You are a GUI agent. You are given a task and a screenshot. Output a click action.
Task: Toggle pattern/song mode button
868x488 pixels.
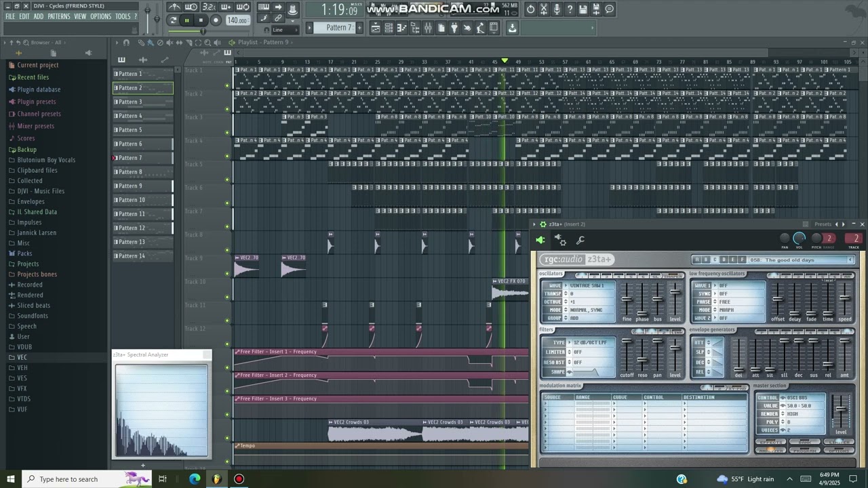pyautogui.click(x=173, y=20)
